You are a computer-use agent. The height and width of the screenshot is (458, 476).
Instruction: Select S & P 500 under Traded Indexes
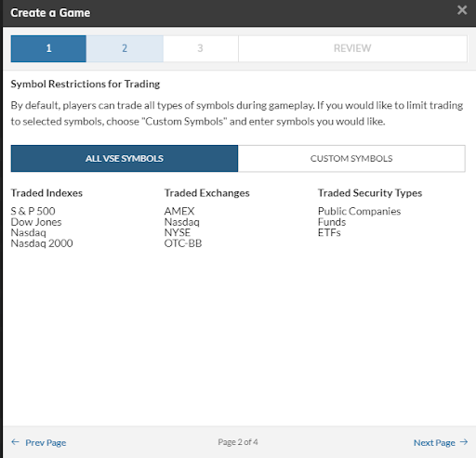coord(33,211)
